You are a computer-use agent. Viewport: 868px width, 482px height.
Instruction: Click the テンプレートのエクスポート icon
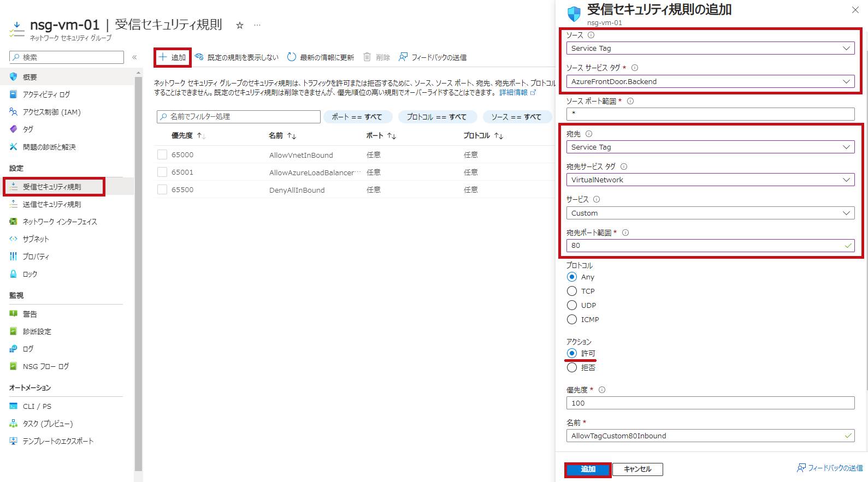point(14,441)
